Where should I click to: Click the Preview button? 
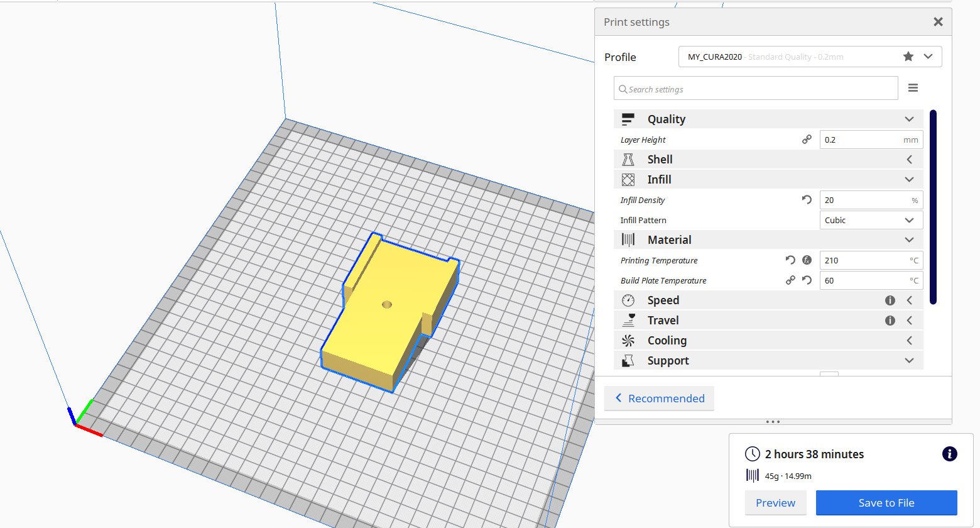coord(775,503)
